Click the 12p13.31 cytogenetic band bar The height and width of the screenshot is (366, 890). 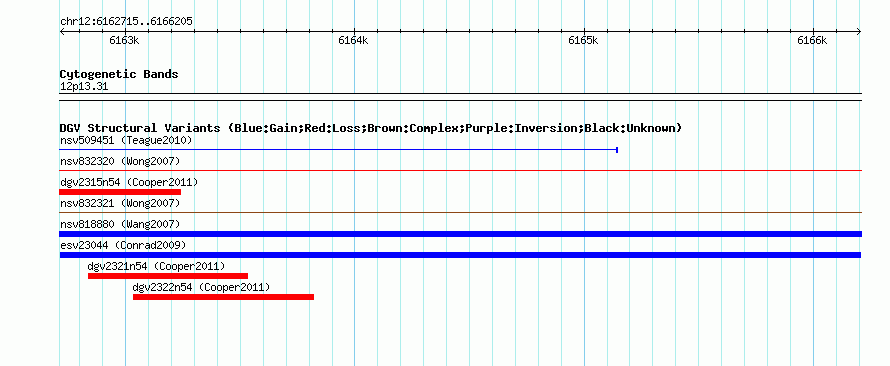tap(460, 97)
